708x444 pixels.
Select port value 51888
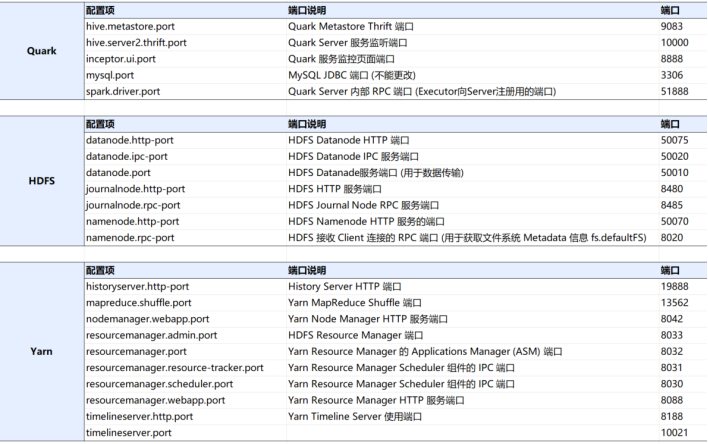683,92
